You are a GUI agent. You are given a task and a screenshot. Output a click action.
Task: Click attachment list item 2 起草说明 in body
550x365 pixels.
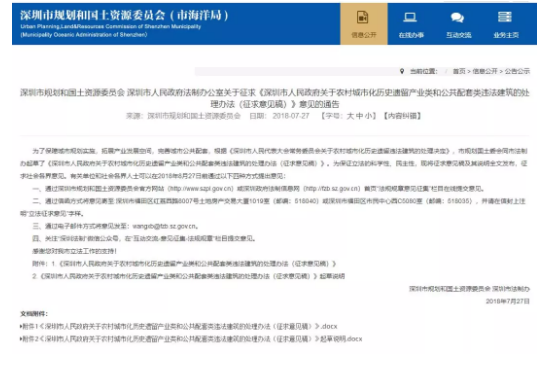[188, 276]
